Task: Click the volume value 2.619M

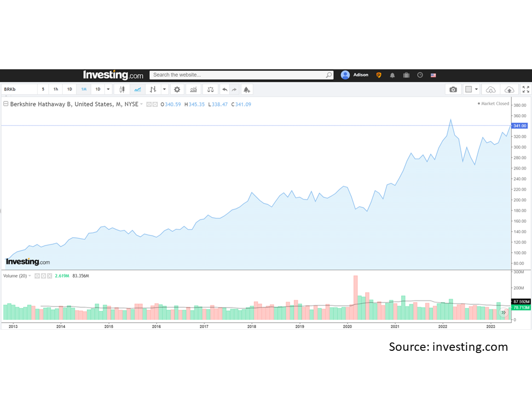Action: [62, 276]
